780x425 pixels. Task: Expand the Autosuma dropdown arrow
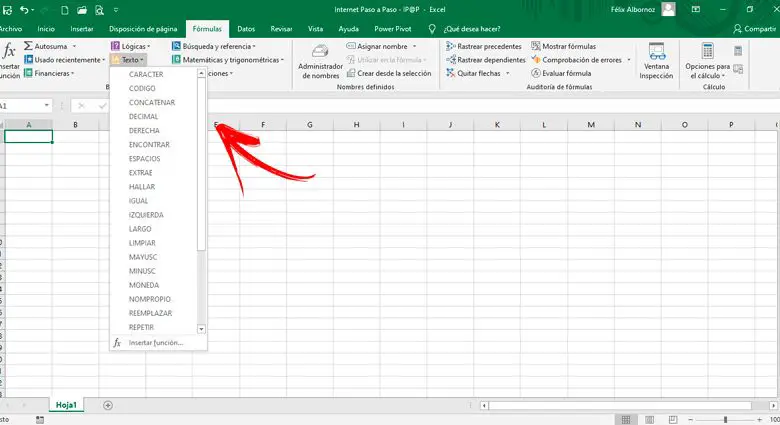pyautogui.click(x=75, y=46)
